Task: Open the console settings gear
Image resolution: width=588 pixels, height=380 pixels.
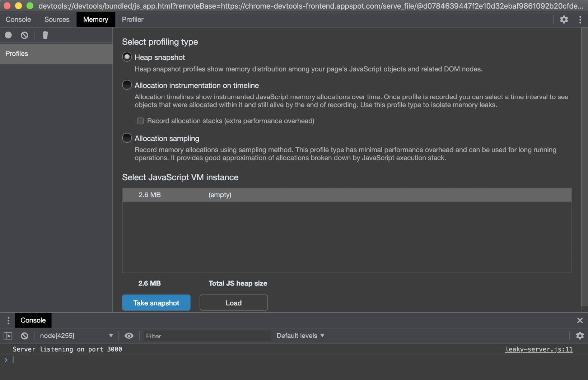Action: (580, 335)
